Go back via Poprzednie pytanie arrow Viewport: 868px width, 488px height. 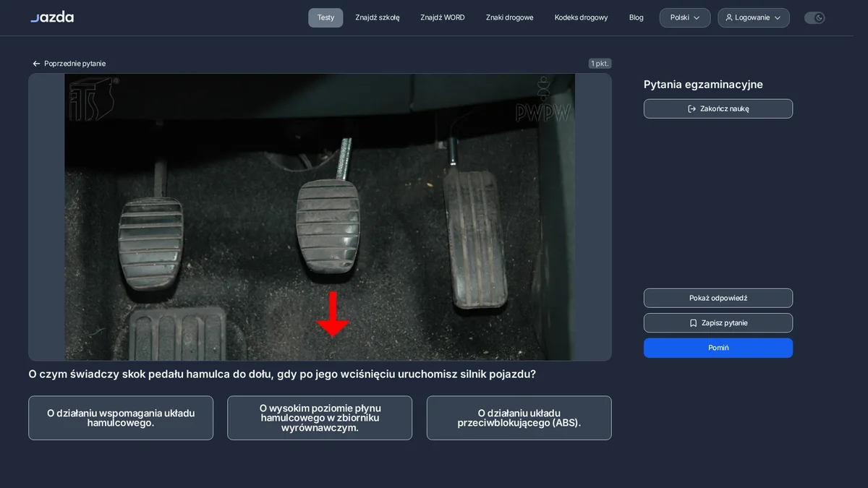coord(36,64)
